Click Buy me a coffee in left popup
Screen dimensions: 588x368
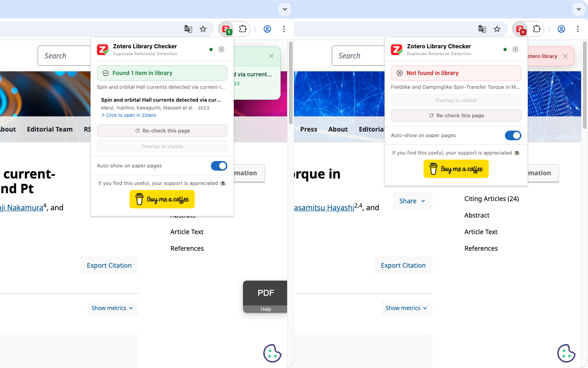point(162,200)
